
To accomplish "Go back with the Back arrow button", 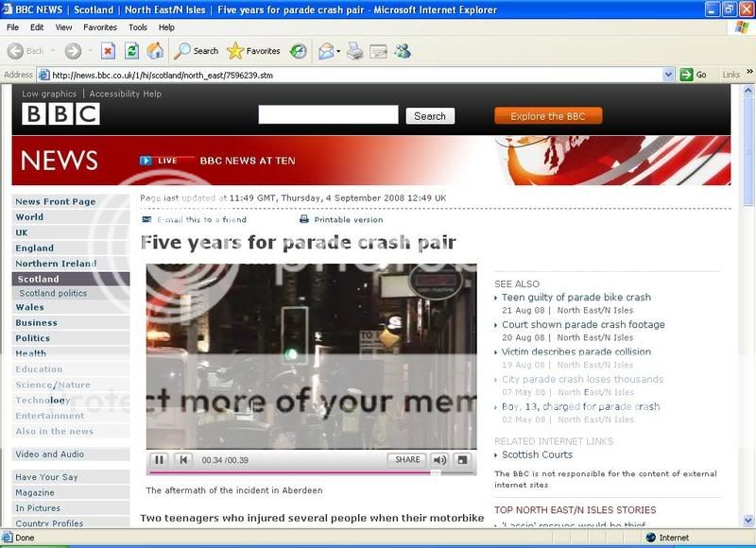I will pyautogui.click(x=15, y=51).
